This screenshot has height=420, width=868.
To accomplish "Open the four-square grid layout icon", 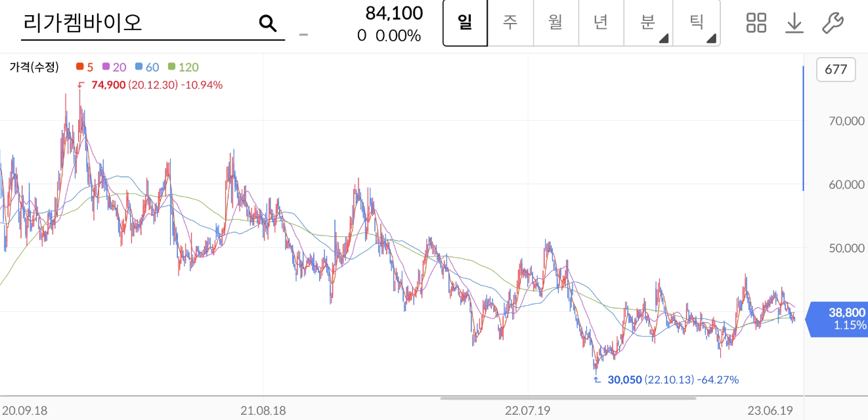I will coord(756,23).
